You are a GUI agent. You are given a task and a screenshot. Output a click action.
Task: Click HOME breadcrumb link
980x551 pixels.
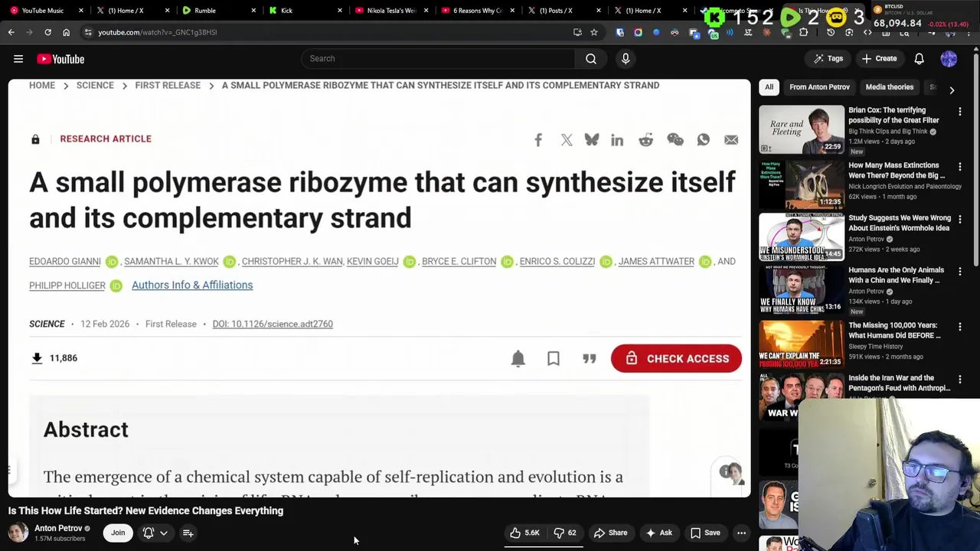(x=42, y=85)
